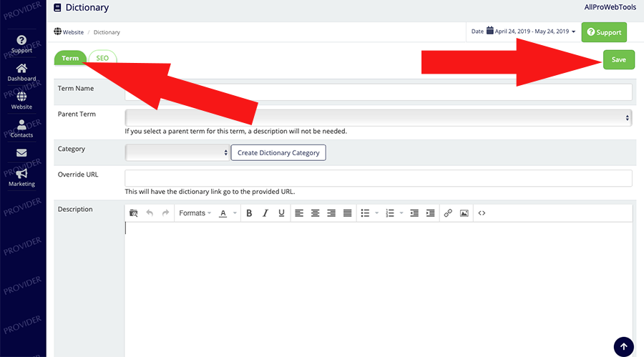
Task: Increase indent of text
Action: [431, 212]
